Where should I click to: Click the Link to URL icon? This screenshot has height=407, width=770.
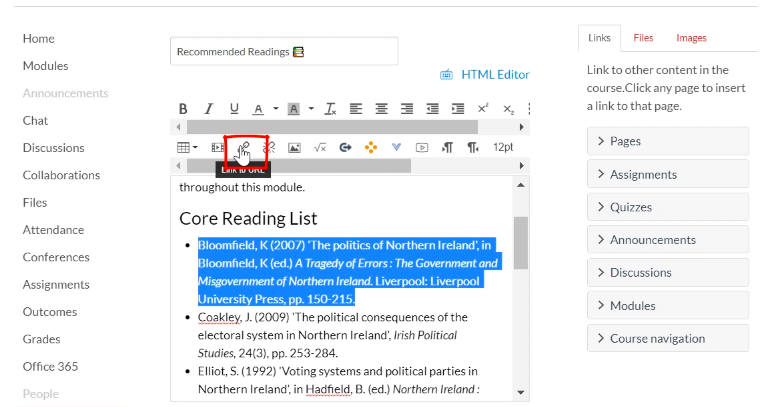pos(243,147)
